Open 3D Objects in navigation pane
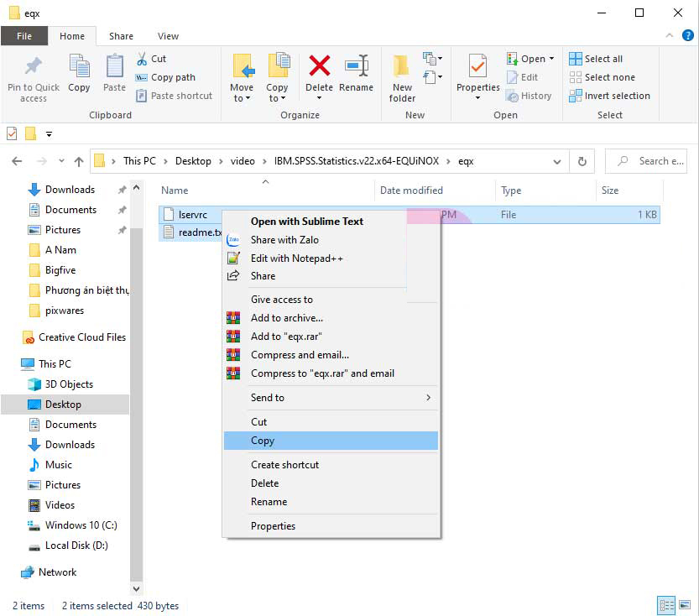 tap(60, 384)
